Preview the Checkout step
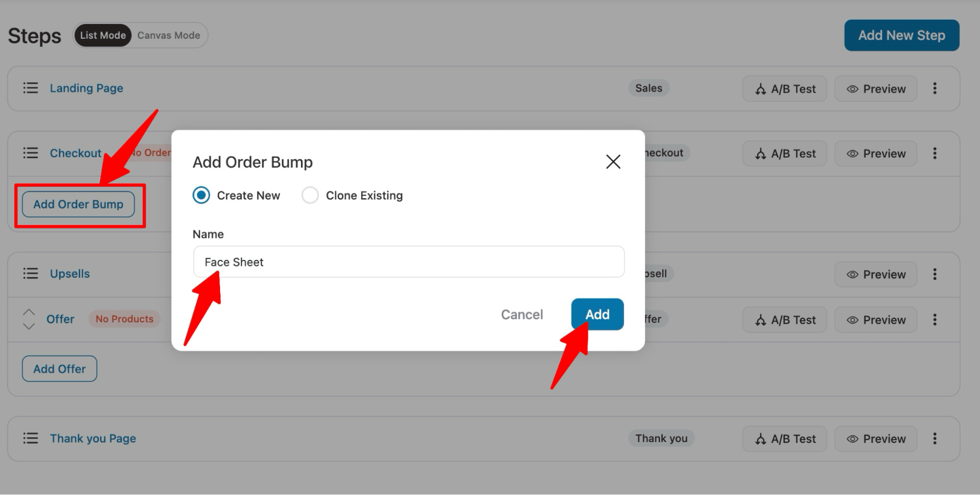The height and width of the screenshot is (495, 980). [876, 154]
